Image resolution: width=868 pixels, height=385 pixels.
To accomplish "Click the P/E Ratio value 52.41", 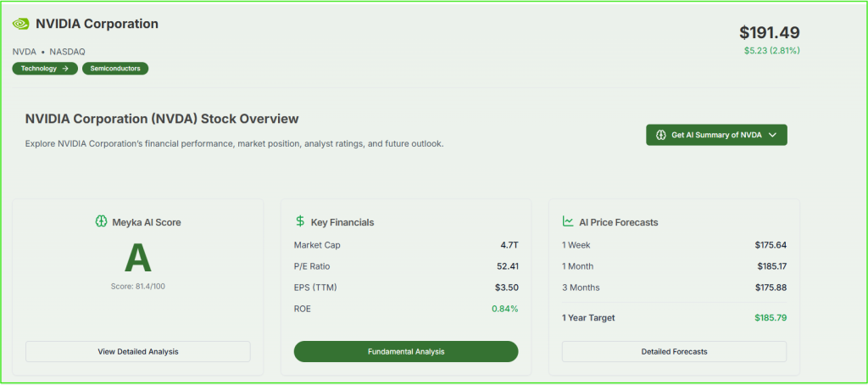I will point(507,266).
